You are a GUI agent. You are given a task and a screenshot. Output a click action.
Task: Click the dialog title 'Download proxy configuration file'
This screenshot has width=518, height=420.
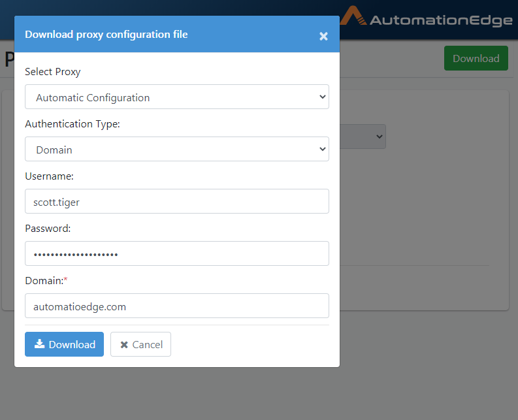point(106,35)
